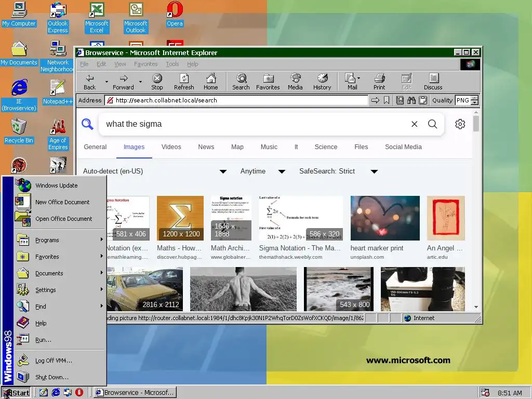
Task: Click the page scrollbar down arrow
Action: [476, 307]
